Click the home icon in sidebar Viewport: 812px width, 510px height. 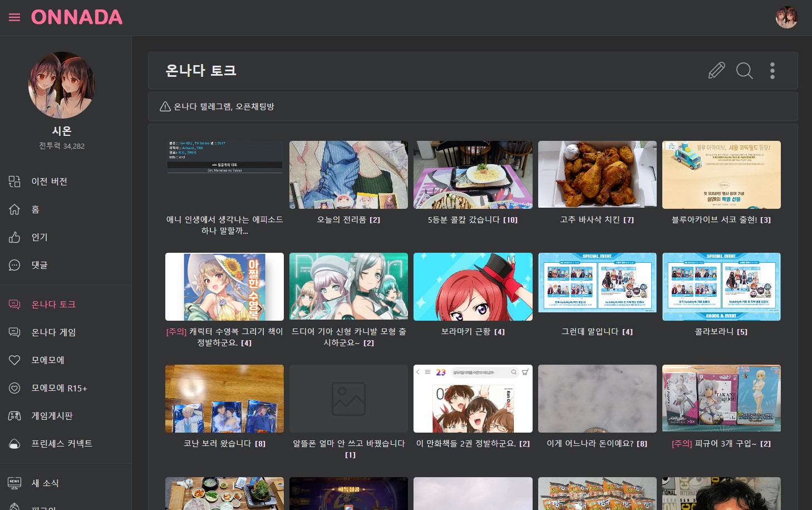tap(14, 209)
